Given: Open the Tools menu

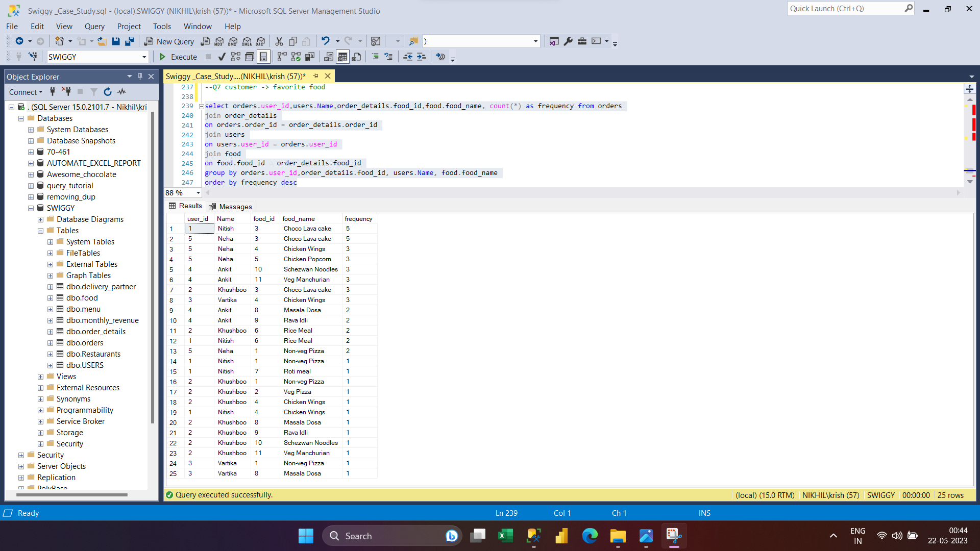Looking at the screenshot, I should click(x=162, y=27).
